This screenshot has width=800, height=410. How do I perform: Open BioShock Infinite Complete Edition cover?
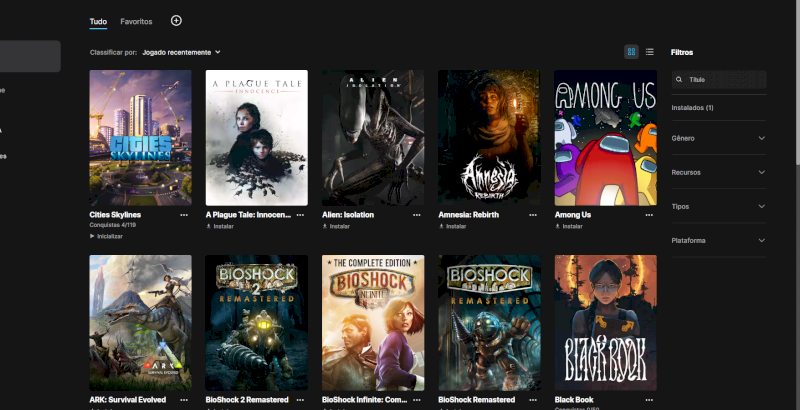[x=373, y=323]
